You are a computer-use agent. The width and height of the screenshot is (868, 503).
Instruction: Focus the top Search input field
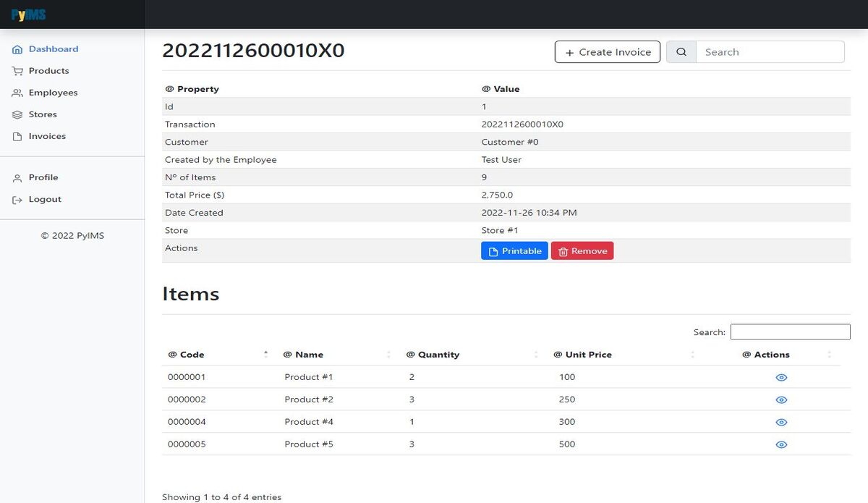click(x=770, y=52)
